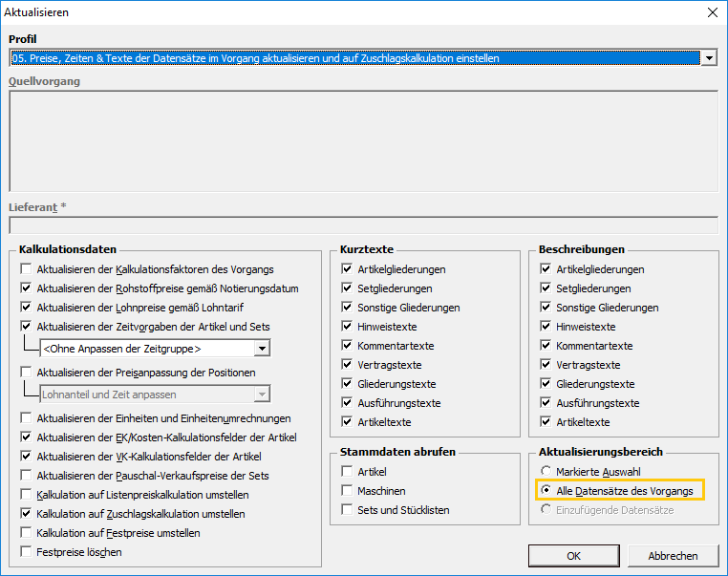This screenshot has height=576, width=728.
Task: Click inside the Quellvorgang list area
Action: 363,141
